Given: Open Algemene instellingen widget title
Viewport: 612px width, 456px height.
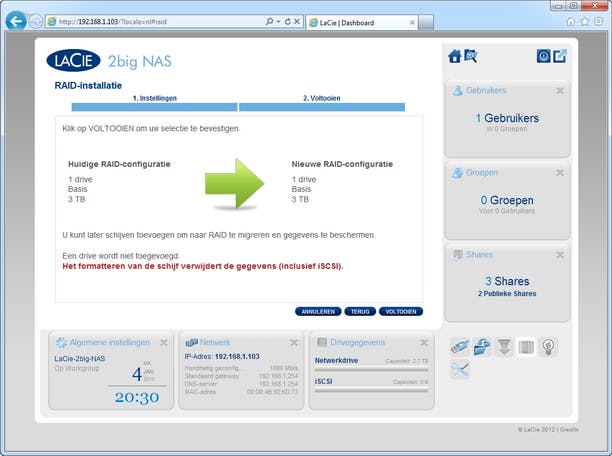Looking at the screenshot, I should (x=110, y=342).
